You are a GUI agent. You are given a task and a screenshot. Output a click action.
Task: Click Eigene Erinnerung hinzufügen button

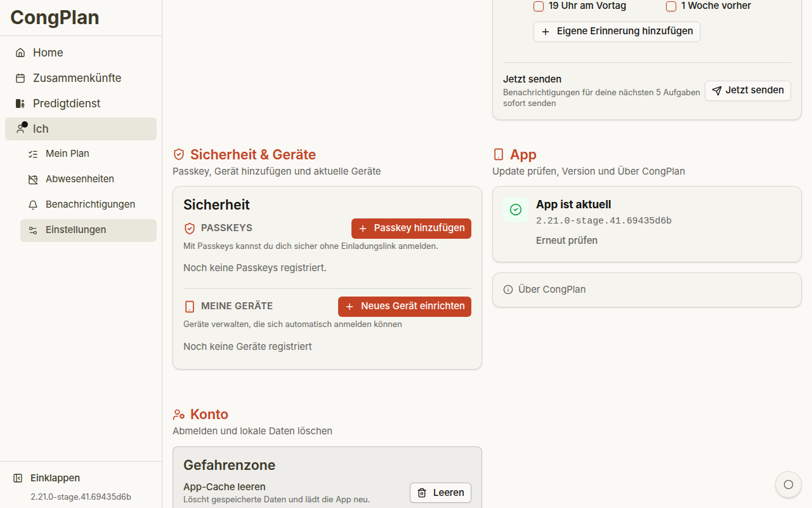tap(617, 31)
